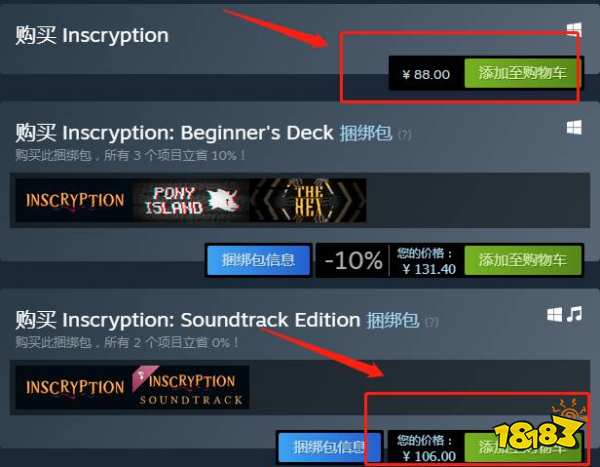
Task: Click Windows platform icon for Soundtrack Edition
Action: (554, 315)
